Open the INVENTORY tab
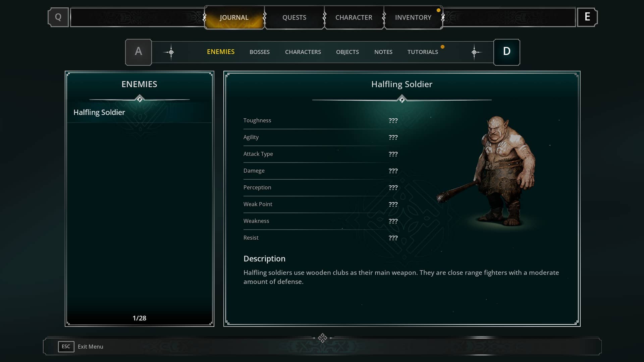The image size is (644, 362). point(413,17)
